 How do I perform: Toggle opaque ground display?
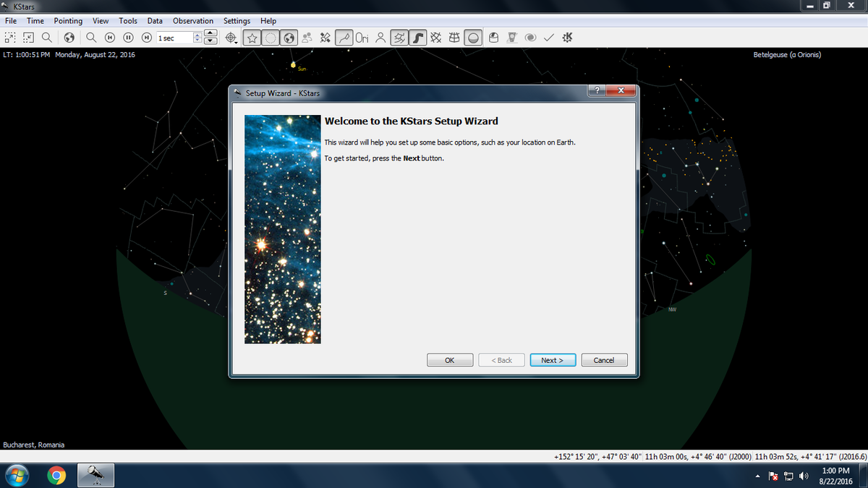[x=473, y=38]
